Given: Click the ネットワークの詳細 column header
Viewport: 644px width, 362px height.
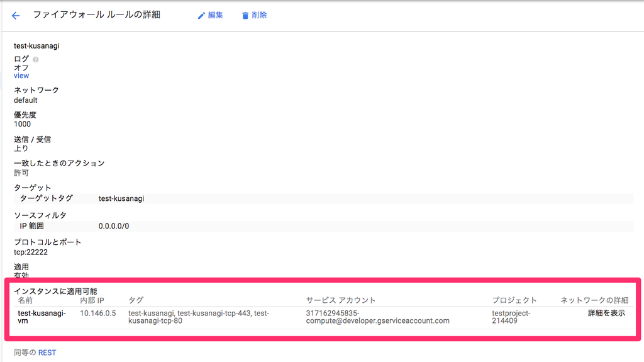Looking at the screenshot, I should pos(594,300).
